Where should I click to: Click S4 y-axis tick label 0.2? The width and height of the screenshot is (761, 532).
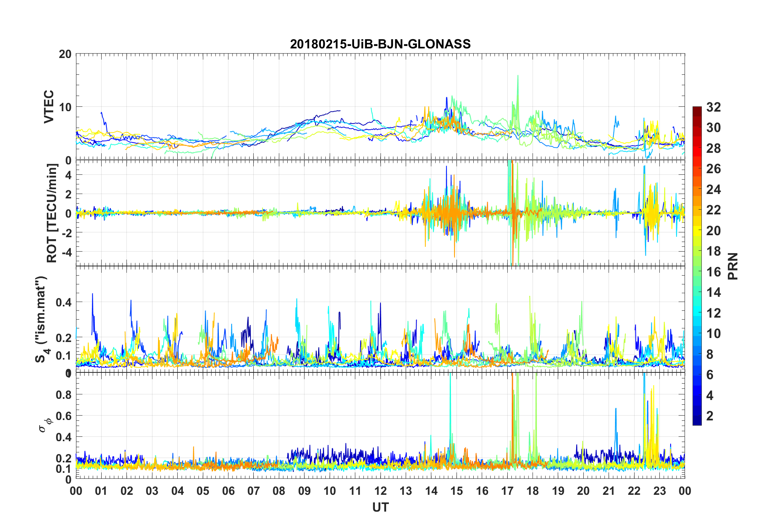point(64,338)
